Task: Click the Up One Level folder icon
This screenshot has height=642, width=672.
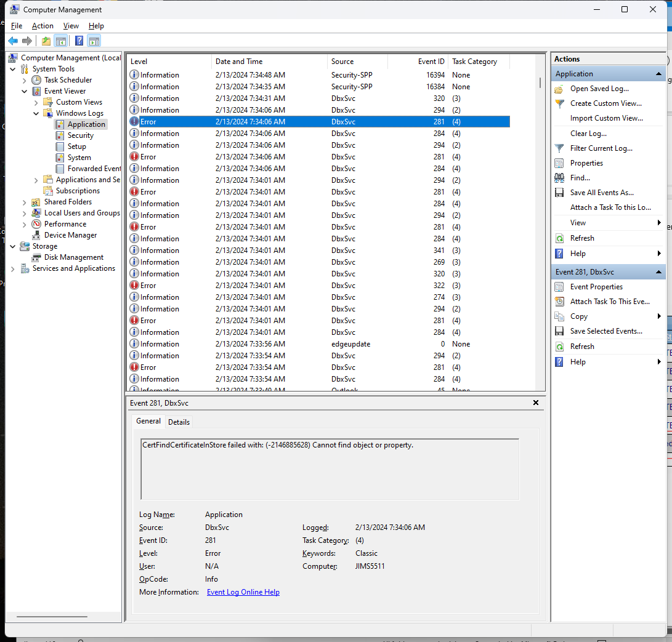Action: 46,41
